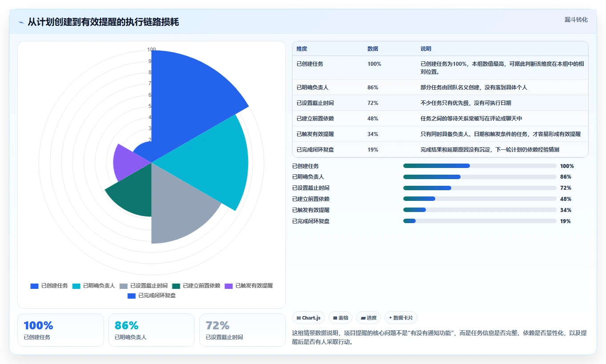Click the 说明 table column header

(426, 49)
